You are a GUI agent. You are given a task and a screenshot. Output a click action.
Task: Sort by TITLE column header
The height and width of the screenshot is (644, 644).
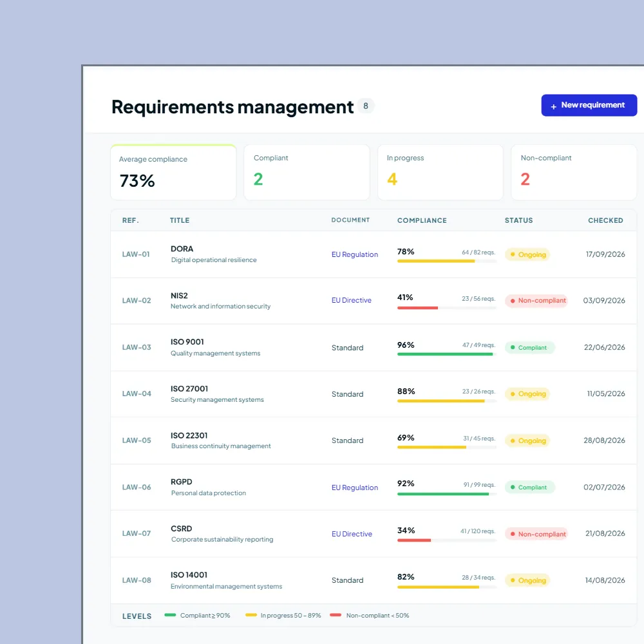tap(180, 220)
